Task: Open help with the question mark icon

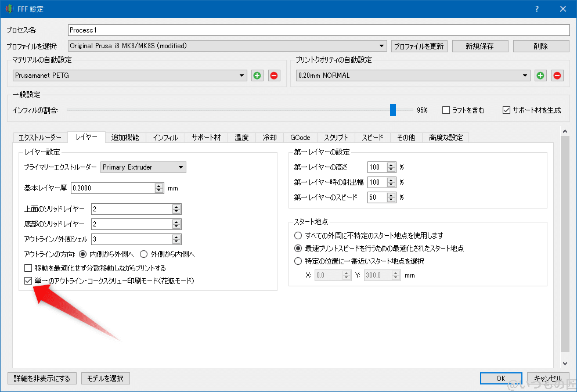Action: 537,9
